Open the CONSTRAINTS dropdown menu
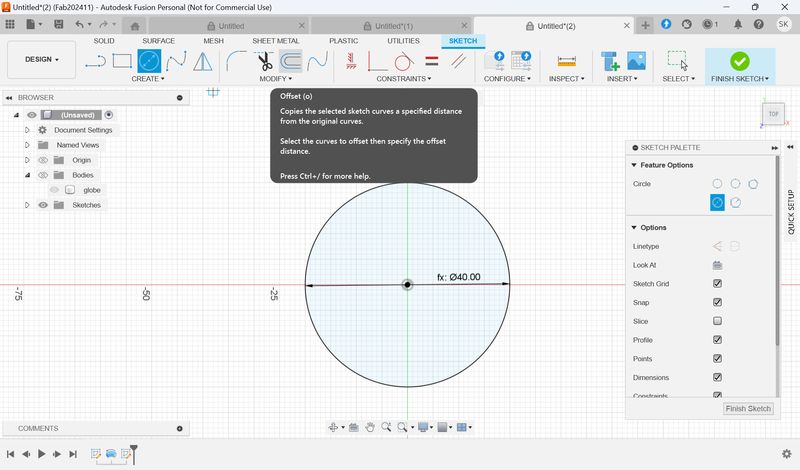This screenshot has height=470, width=800. click(x=404, y=79)
